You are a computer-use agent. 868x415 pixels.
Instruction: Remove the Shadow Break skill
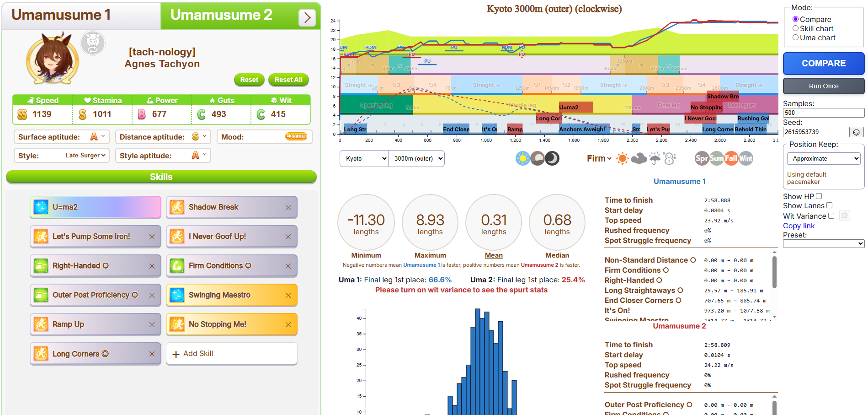(x=288, y=208)
